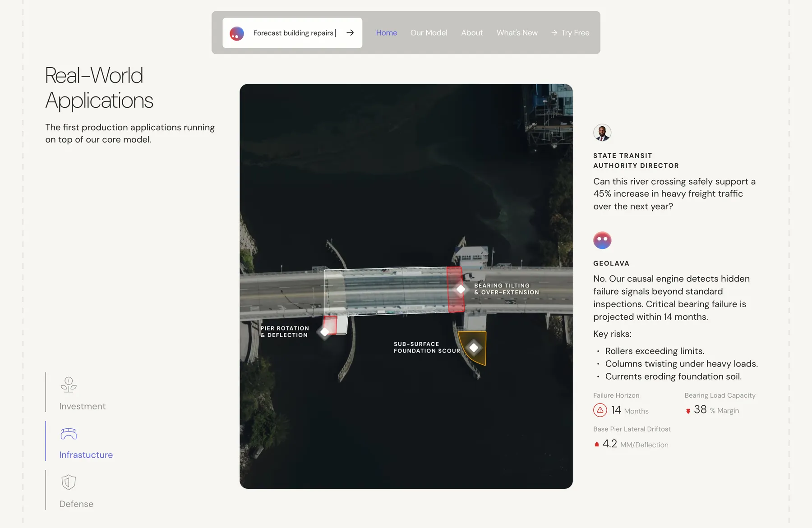Click the '38 % Margin' value
Screen dimensions: 812x528
(716, 410)
